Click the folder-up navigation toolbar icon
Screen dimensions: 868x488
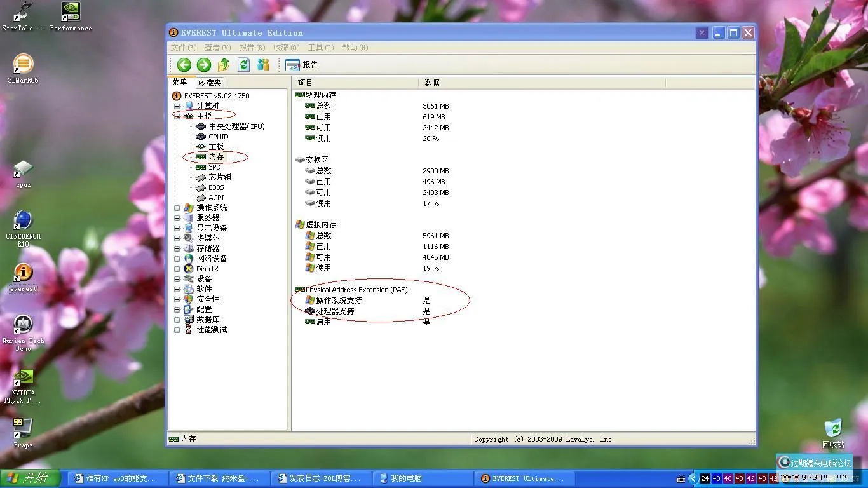point(224,64)
